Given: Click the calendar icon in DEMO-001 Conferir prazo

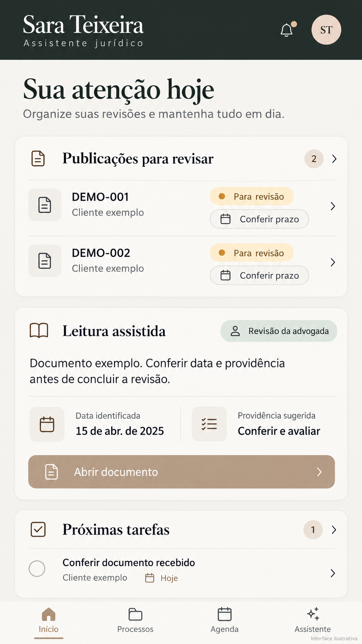Looking at the screenshot, I should (225, 219).
